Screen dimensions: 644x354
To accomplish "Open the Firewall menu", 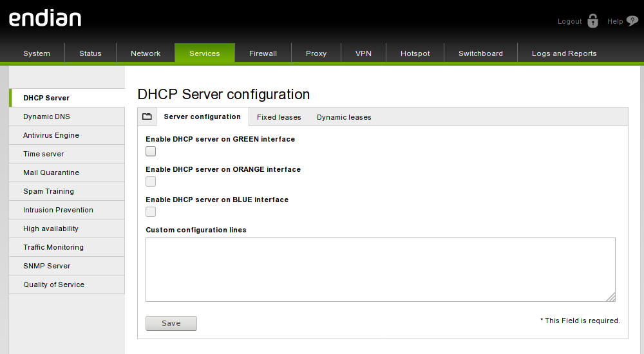I will pyautogui.click(x=263, y=53).
